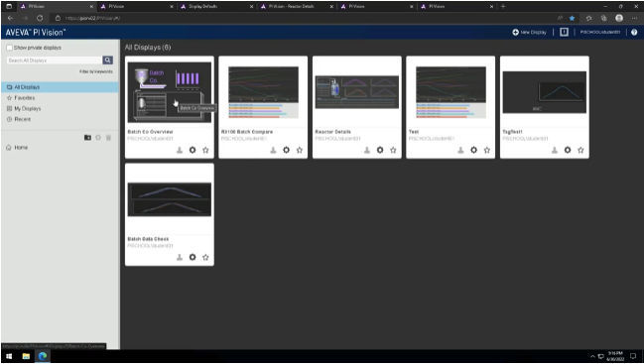Click the Batch Co Overview title text
Viewport: 644px width, 364px height.
[150, 132]
